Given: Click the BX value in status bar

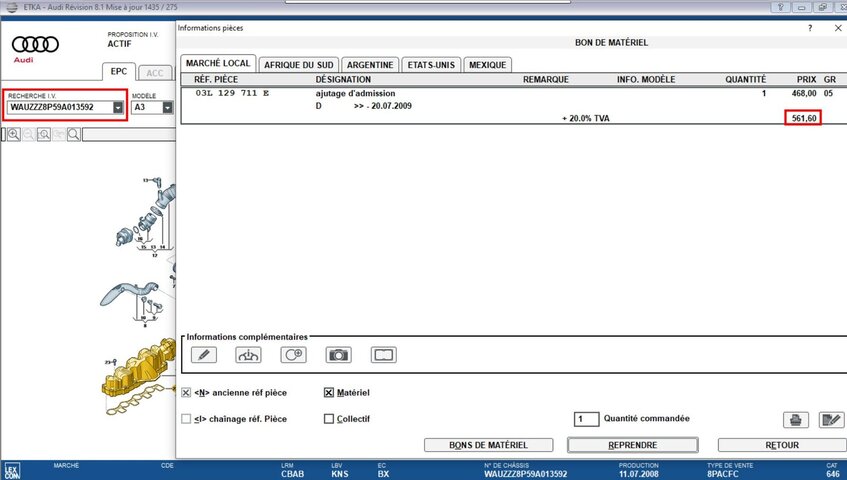Looking at the screenshot, I should (x=383, y=474).
